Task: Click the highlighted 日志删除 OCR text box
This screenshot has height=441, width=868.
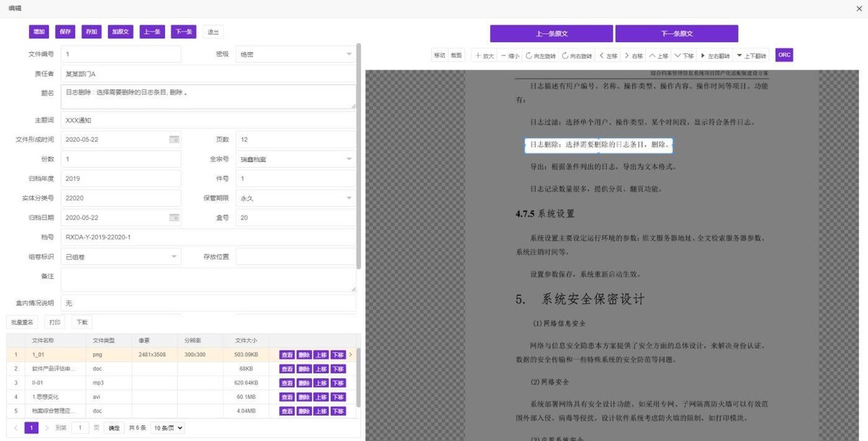Action: (599, 145)
